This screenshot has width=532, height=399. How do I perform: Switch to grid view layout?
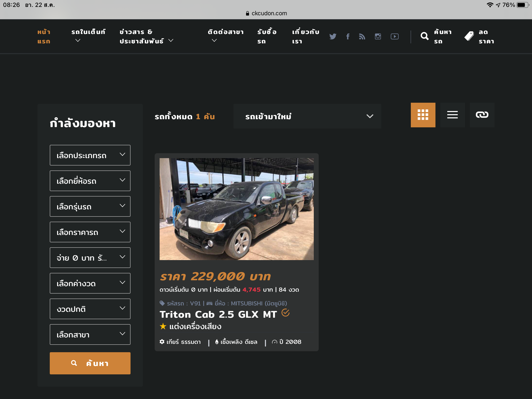[423, 115]
